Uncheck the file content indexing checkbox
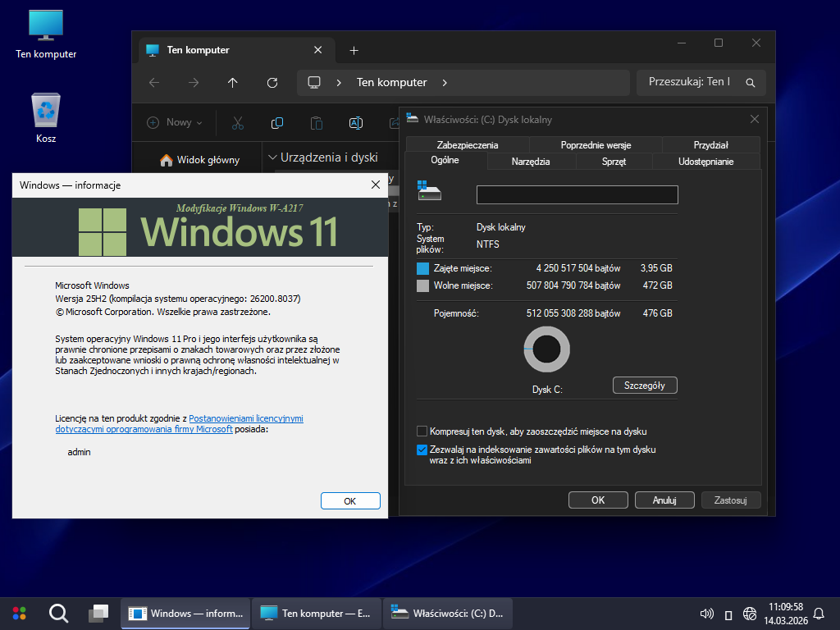 coord(422,450)
